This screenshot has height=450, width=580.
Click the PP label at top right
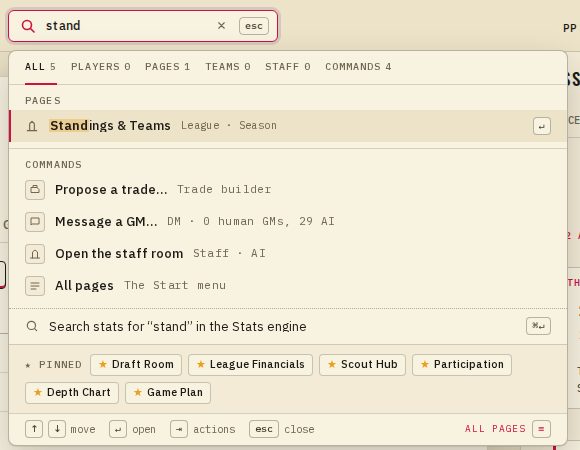pos(570,28)
